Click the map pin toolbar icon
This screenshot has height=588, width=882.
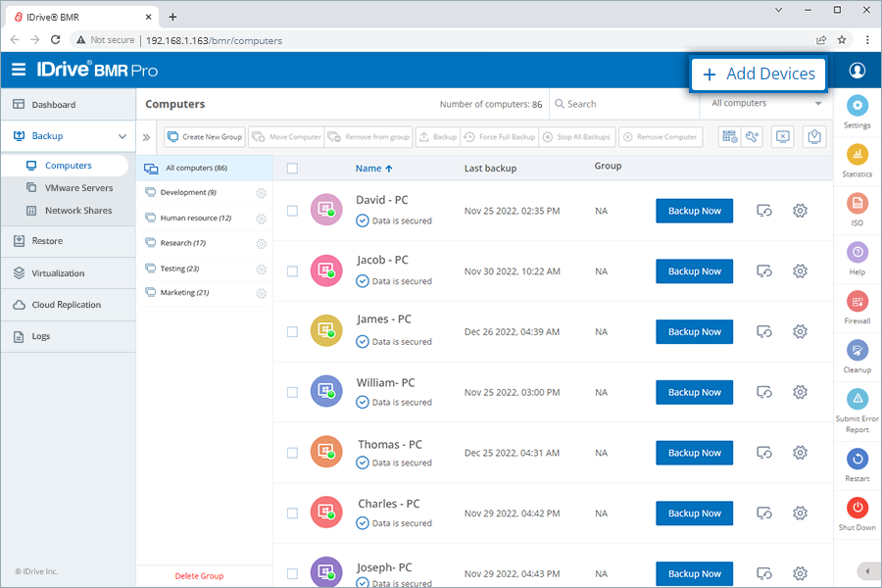coord(814,136)
